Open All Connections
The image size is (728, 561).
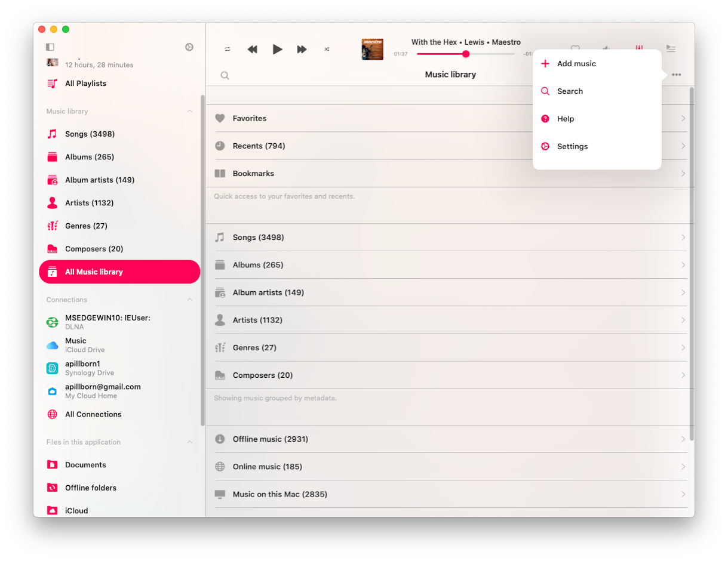(94, 414)
